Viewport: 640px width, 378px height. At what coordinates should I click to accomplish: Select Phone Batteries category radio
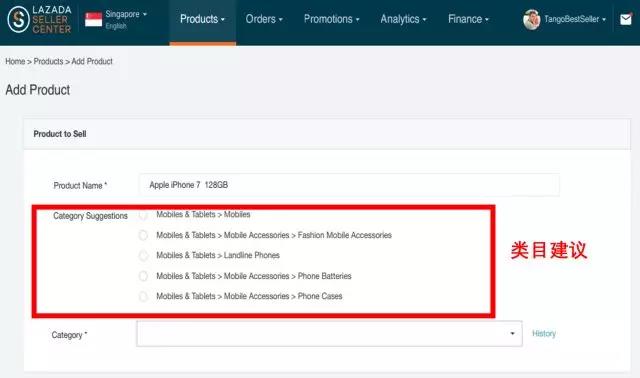tap(143, 276)
